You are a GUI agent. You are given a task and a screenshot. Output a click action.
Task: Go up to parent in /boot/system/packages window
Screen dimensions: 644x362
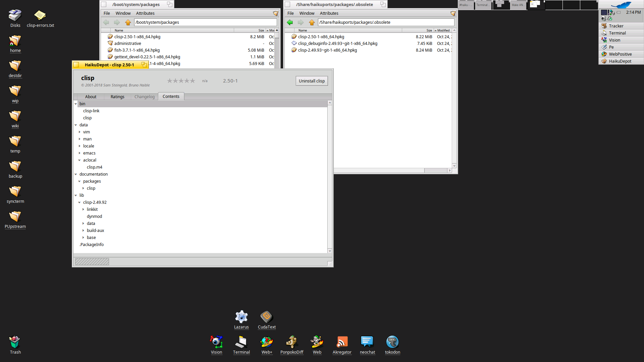point(128,22)
